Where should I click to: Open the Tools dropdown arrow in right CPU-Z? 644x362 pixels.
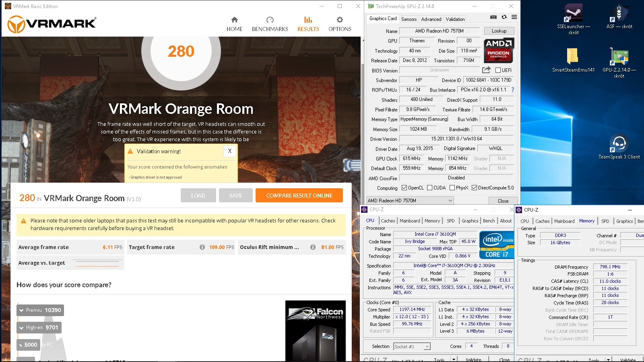click(608, 359)
